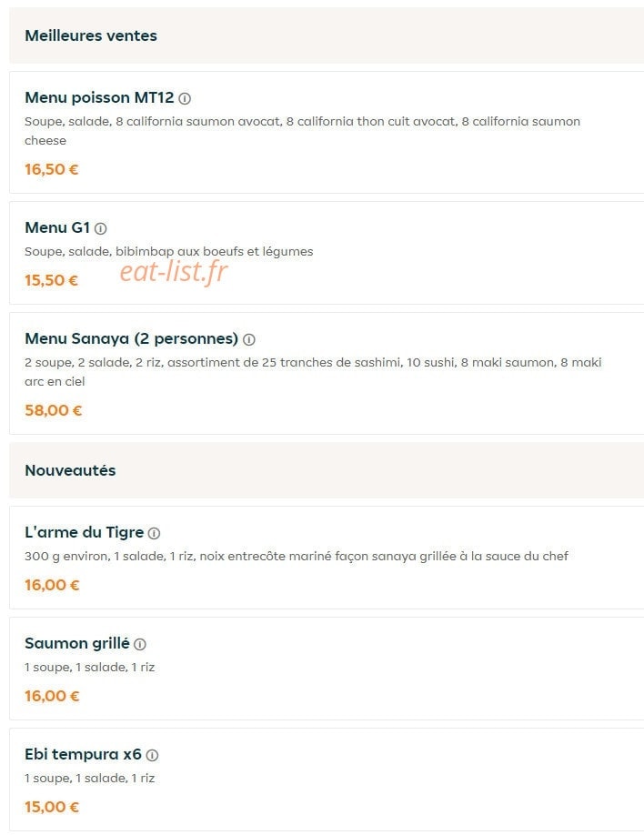Screen dimensions: 644x835
Task: Open the Menu G1 item
Action: pos(57,227)
